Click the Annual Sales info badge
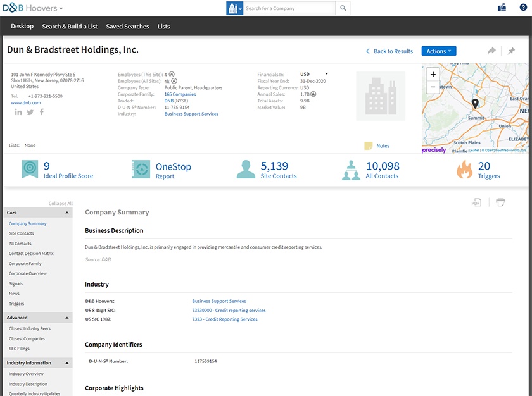Screen dimensions: 532x396 (x=313, y=94)
